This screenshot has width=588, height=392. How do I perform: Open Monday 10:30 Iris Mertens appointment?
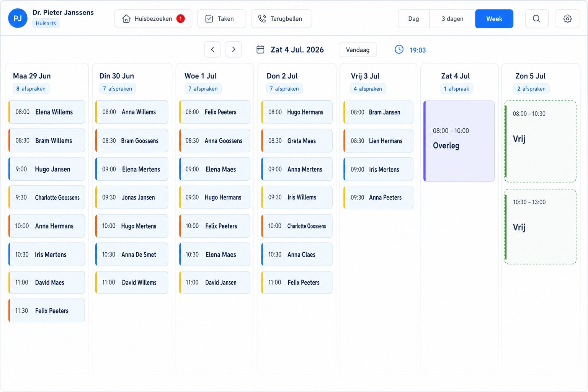click(47, 254)
